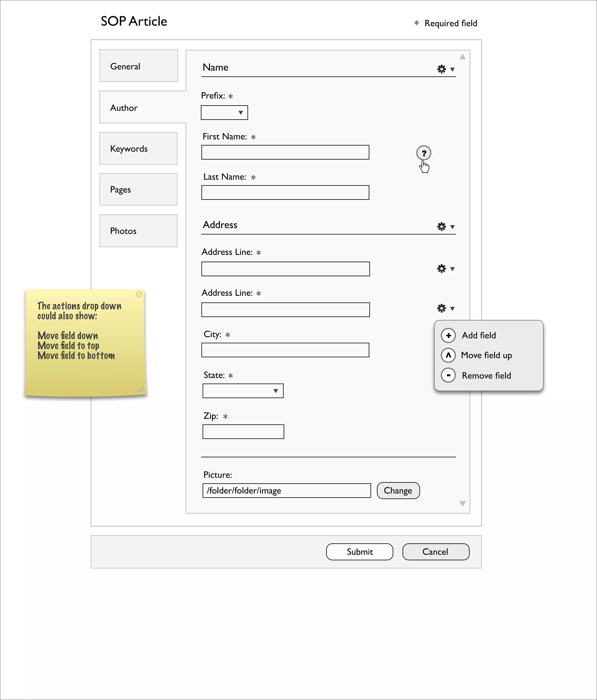The height and width of the screenshot is (700, 597).
Task: Open gear actions for first Address Line
Action: tap(441, 269)
